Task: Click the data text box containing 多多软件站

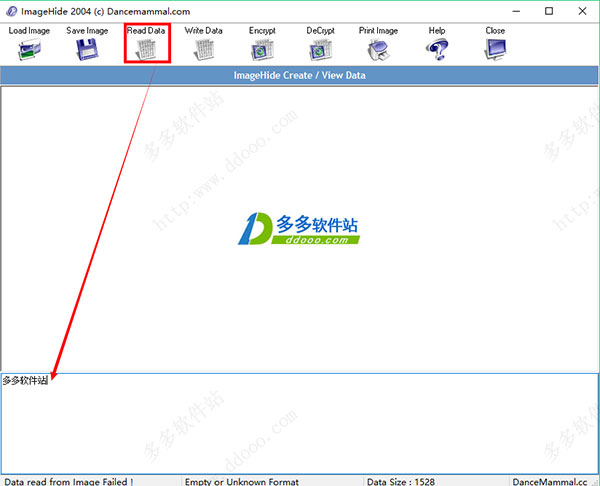Action: (x=300, y=424)
